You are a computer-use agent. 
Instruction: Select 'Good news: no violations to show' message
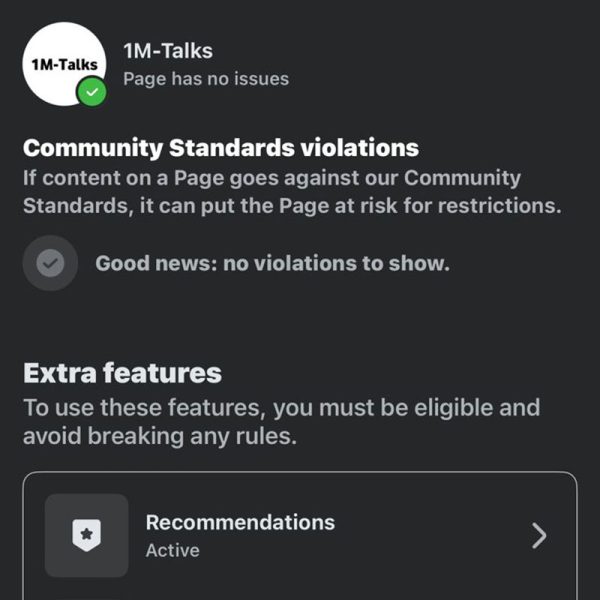coord(272,263)
